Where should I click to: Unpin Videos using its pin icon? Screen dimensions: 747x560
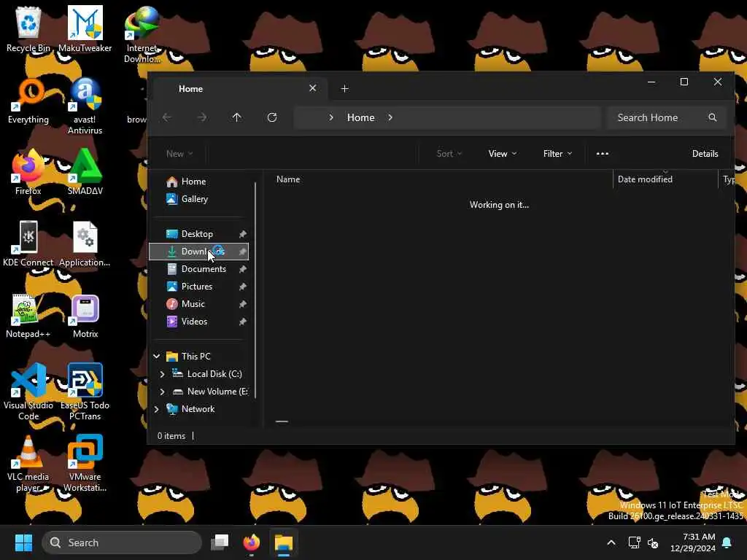click(242, 322)
